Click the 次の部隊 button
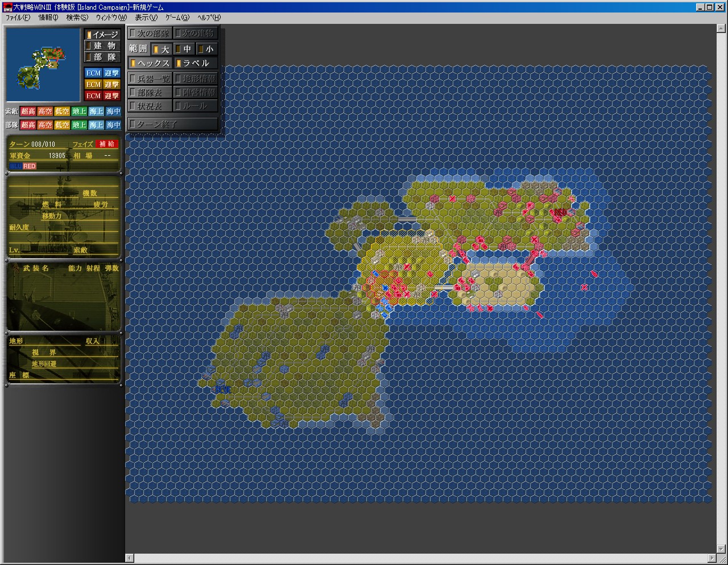This screenshot has width=728, height=565. [x=150, y=33]
